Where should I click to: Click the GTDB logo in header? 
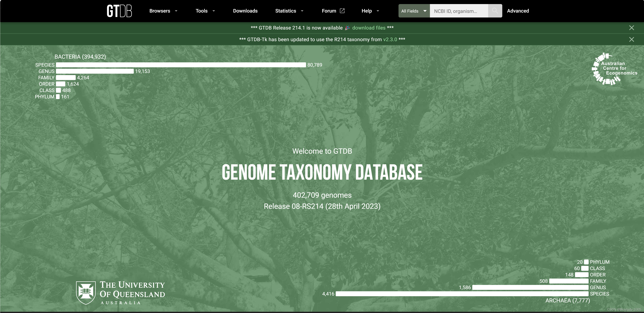[119, 11]
